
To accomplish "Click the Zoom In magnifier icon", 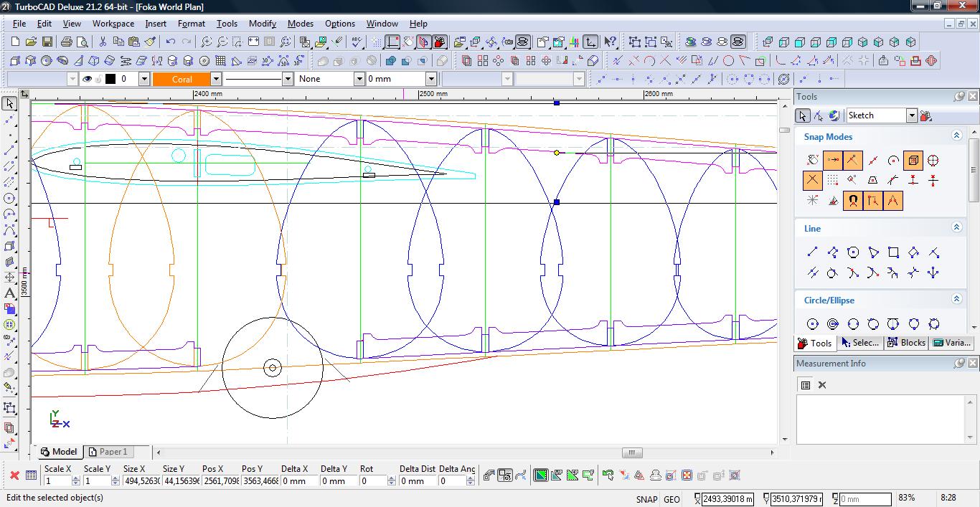I will pyautogui.click(x=206, y=42).
